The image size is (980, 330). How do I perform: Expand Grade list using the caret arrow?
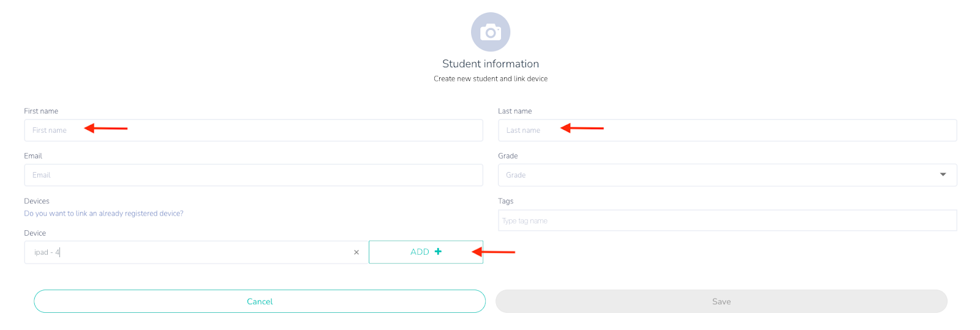point(943,174)
